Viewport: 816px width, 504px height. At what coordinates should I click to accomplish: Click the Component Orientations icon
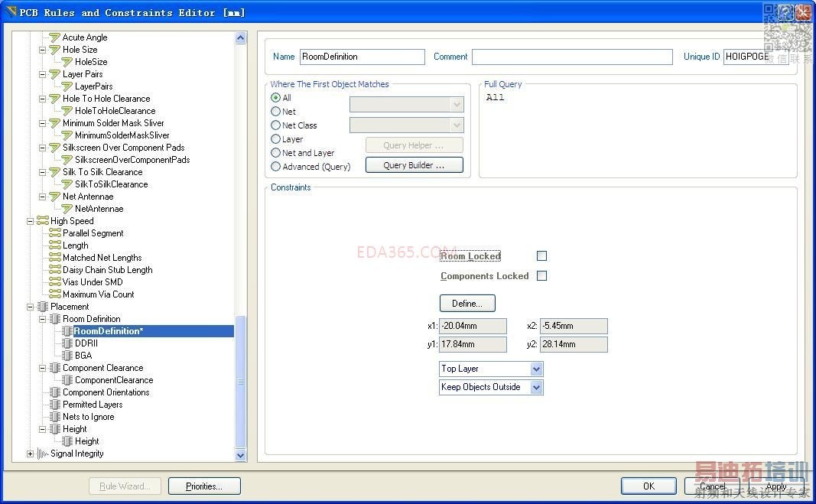coord(54,392)
